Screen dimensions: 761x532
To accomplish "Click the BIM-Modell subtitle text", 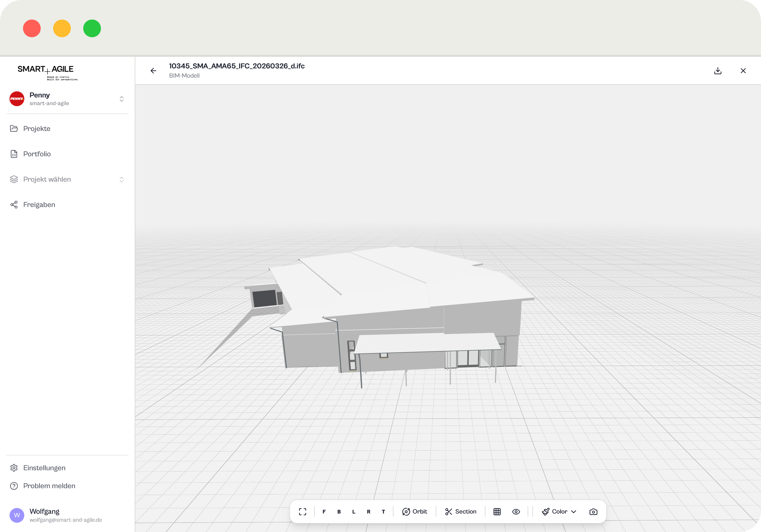I will click(184, 76).
